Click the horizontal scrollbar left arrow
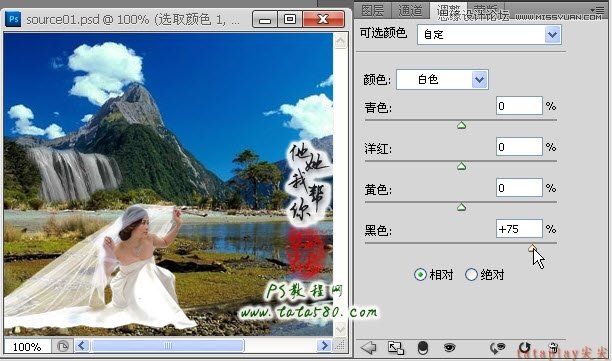 tap(82, 345)
